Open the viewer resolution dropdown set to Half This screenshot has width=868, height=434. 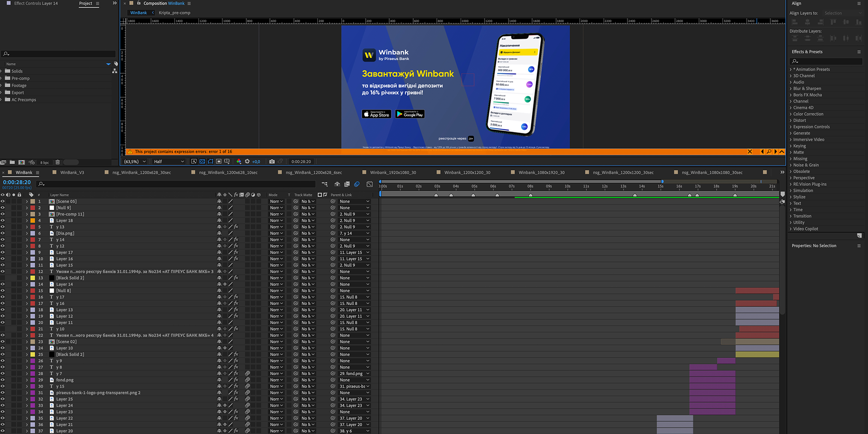tap(169, 161)
